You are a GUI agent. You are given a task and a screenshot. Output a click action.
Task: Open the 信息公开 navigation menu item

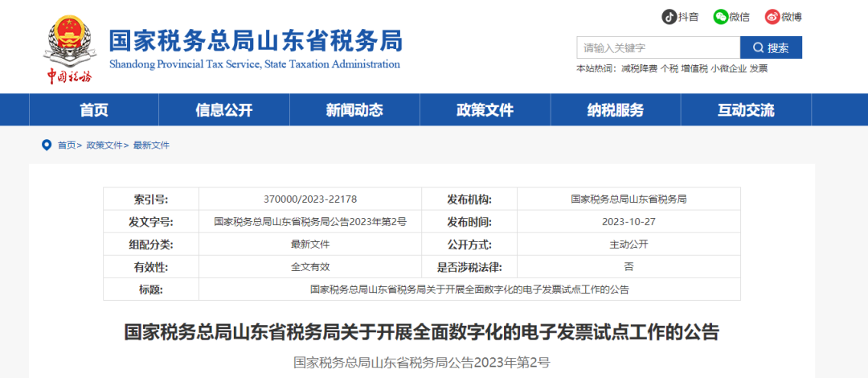(x=224, y=110)
